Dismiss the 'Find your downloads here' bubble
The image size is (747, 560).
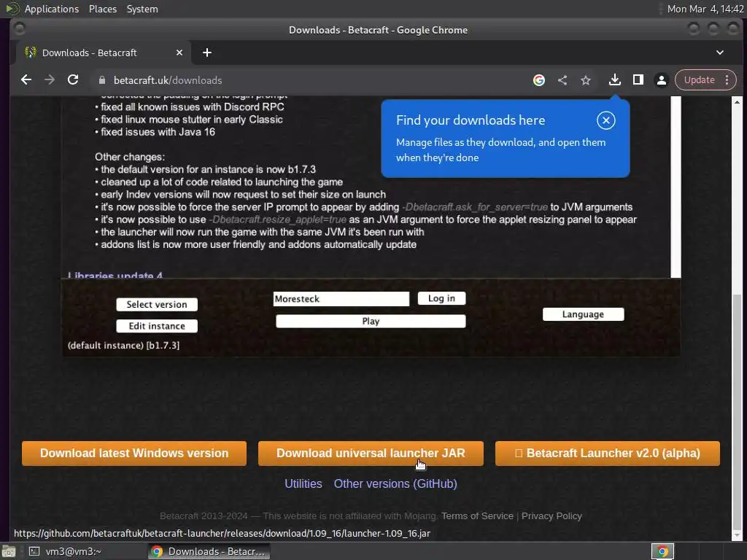(x=606, y=120)
